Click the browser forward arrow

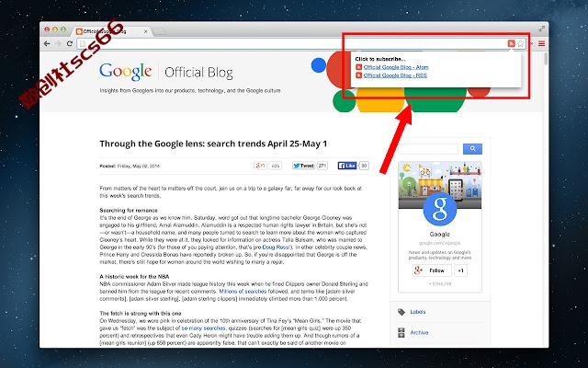tap(58, 43)
